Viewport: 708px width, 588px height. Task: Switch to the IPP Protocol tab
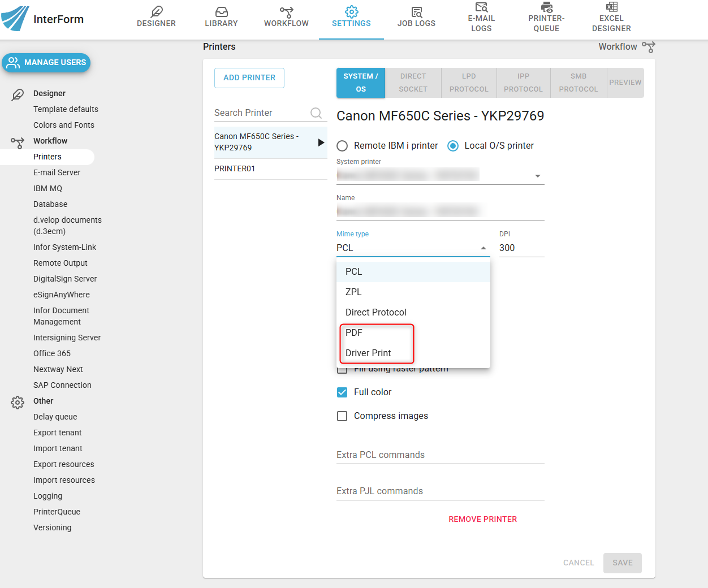pyautogui.click(x=524, y=83)
